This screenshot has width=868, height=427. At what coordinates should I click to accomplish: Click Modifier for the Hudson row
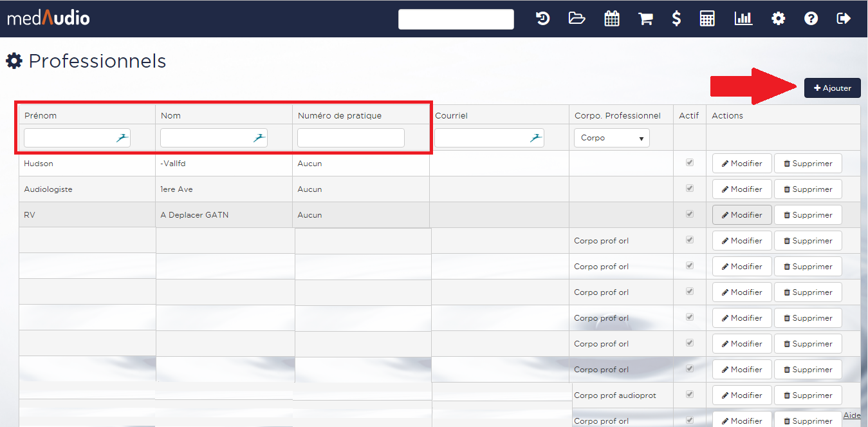click(x=741, y=164)
